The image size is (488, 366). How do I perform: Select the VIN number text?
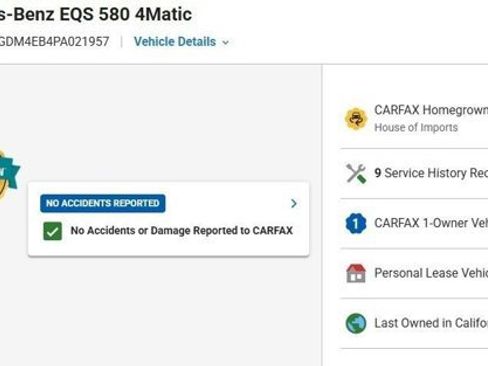coord(54,42)
